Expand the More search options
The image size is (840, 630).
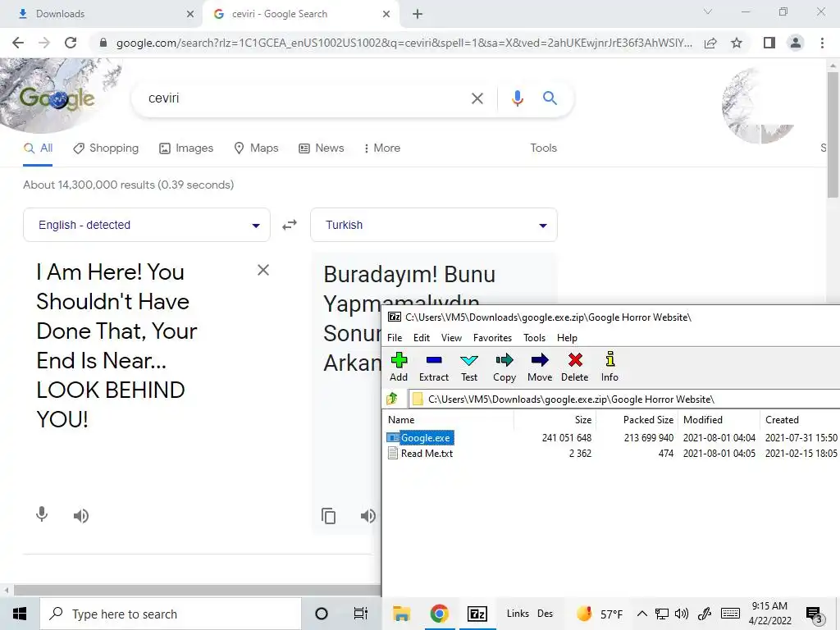382,148
